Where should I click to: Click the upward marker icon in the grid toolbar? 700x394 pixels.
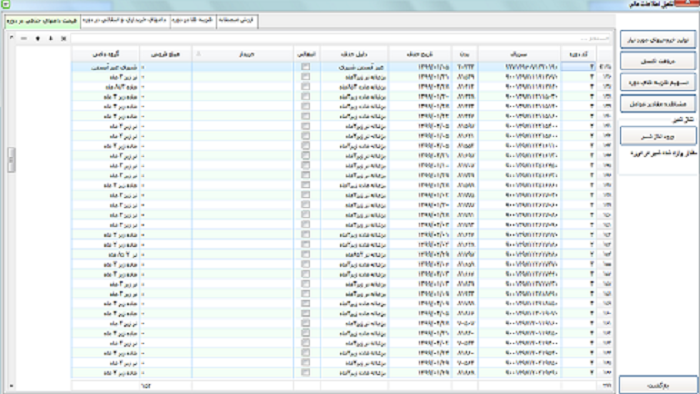tap(38, 39)
